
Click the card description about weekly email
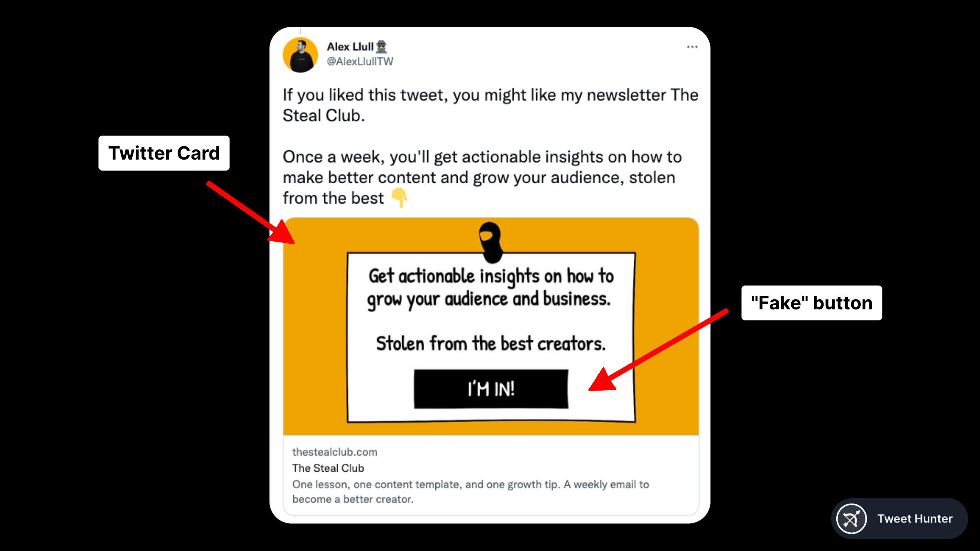coord(470,492)
